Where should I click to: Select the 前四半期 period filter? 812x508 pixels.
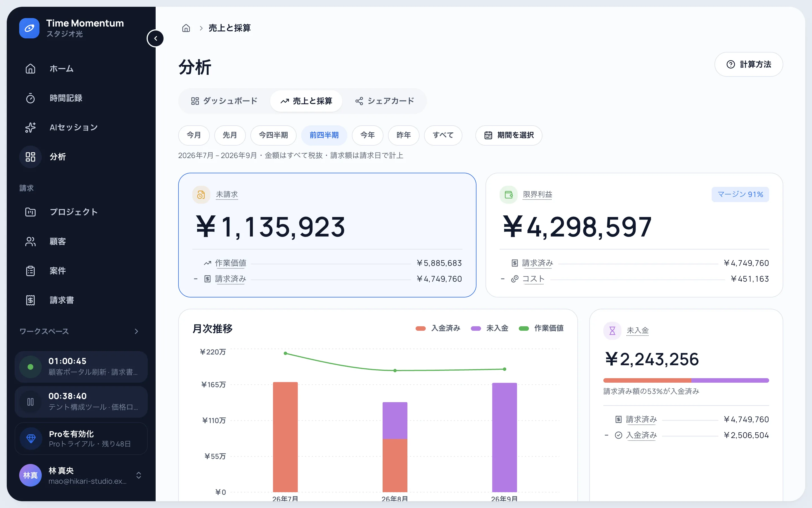click(x=324, y=135)
